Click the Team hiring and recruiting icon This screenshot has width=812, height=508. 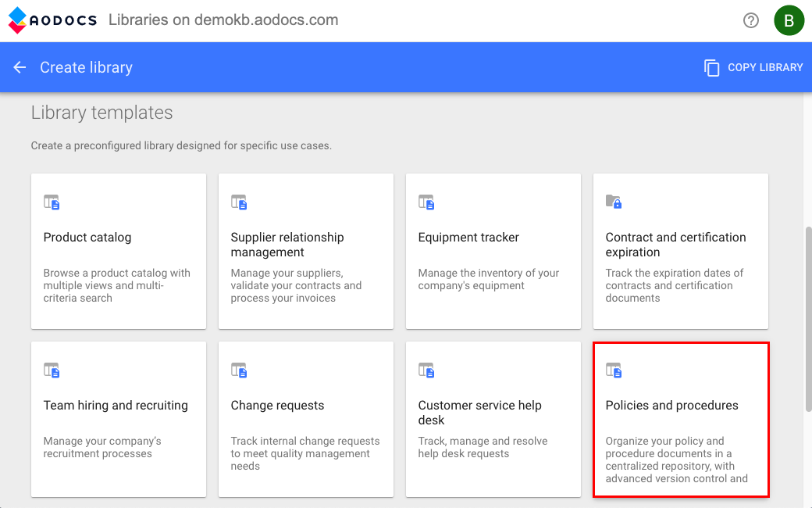pos(52,370)
